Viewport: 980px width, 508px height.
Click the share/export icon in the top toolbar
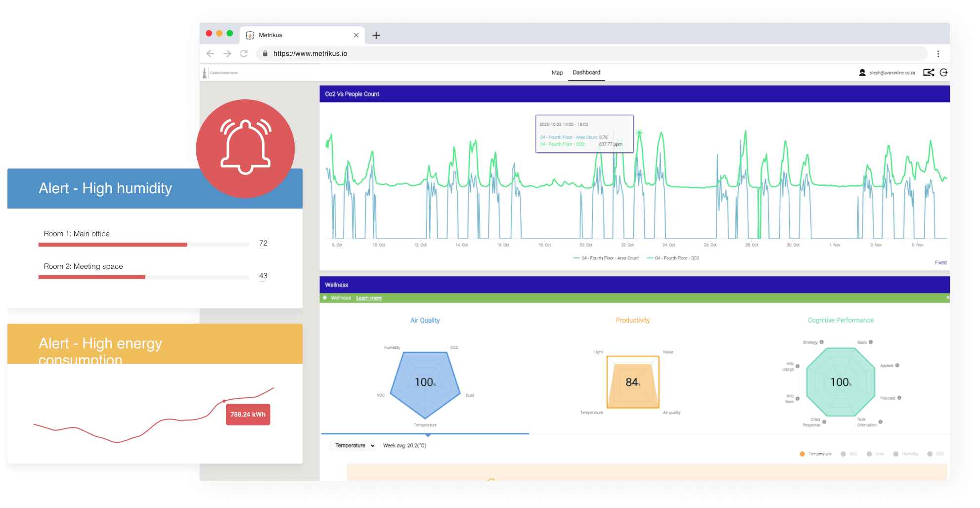[x=929, y=72]
